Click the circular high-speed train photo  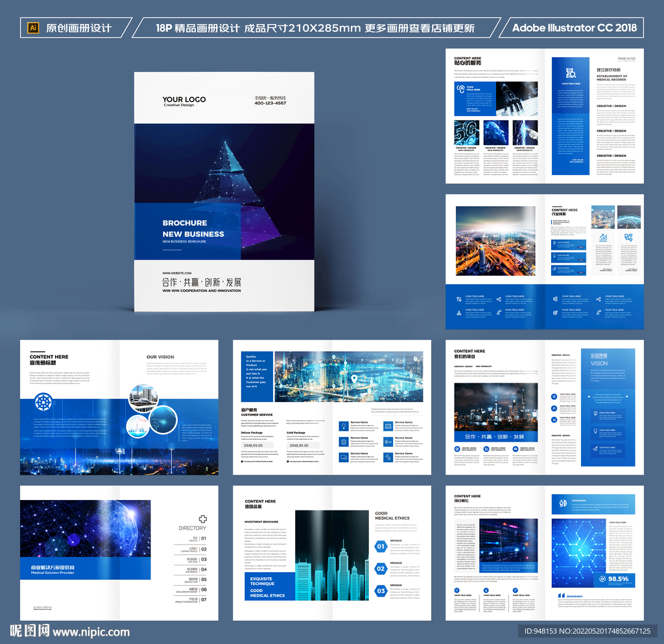(143, 398)
